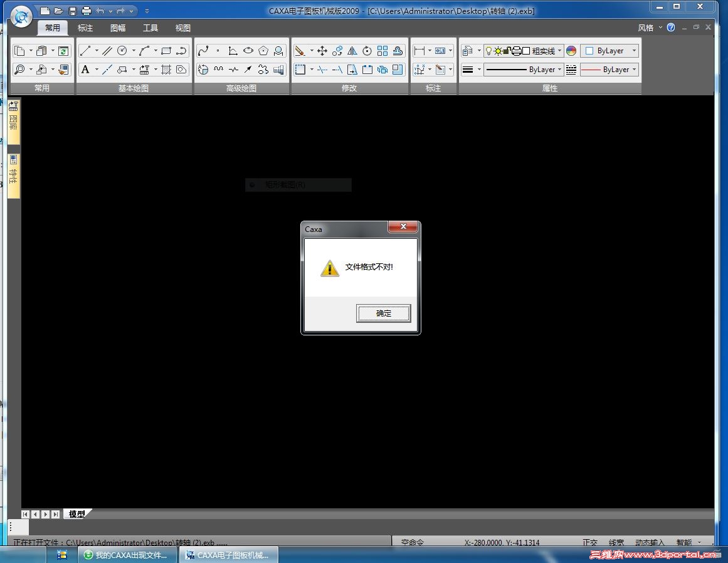Expand the Line tool dropdown arrow

(x=97, y=51)
